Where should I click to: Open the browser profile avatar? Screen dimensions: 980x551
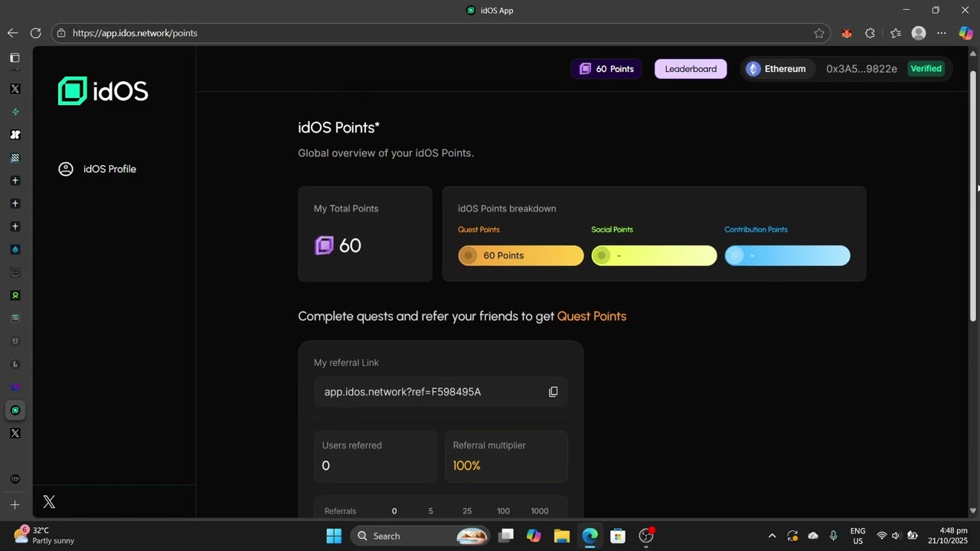(x=919, y=33)
